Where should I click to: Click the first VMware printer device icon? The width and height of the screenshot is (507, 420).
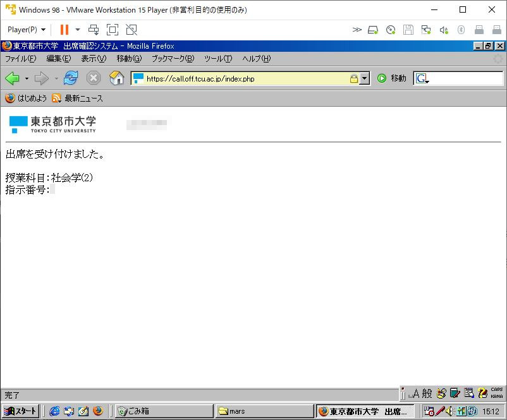click(x=479, y=30)
